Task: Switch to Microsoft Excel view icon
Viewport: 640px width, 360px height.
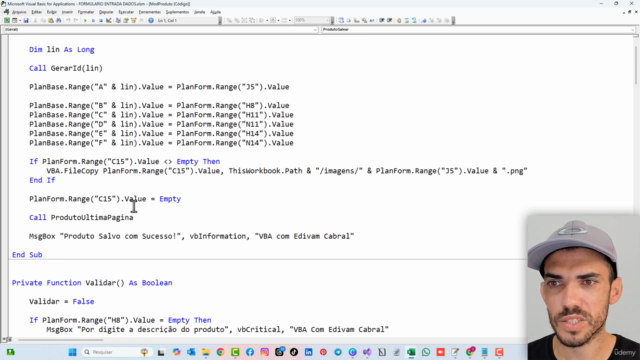Action: pyautogui.click(x=7, y=20)
